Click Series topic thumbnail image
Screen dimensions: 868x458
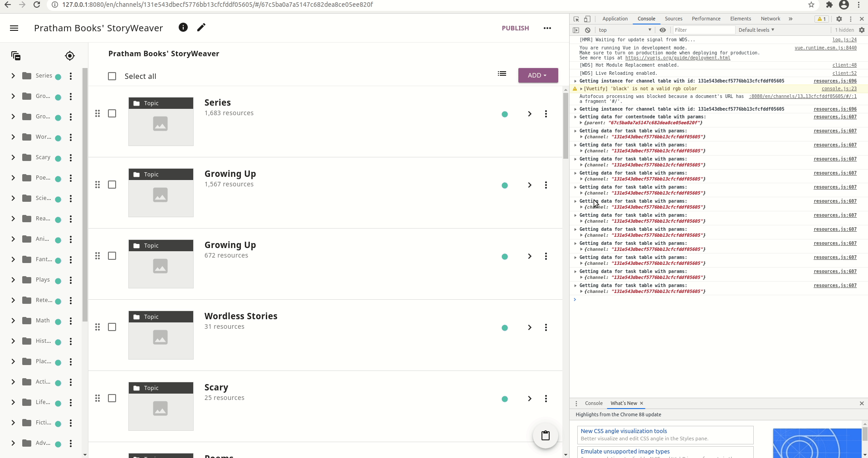(161, 122)
